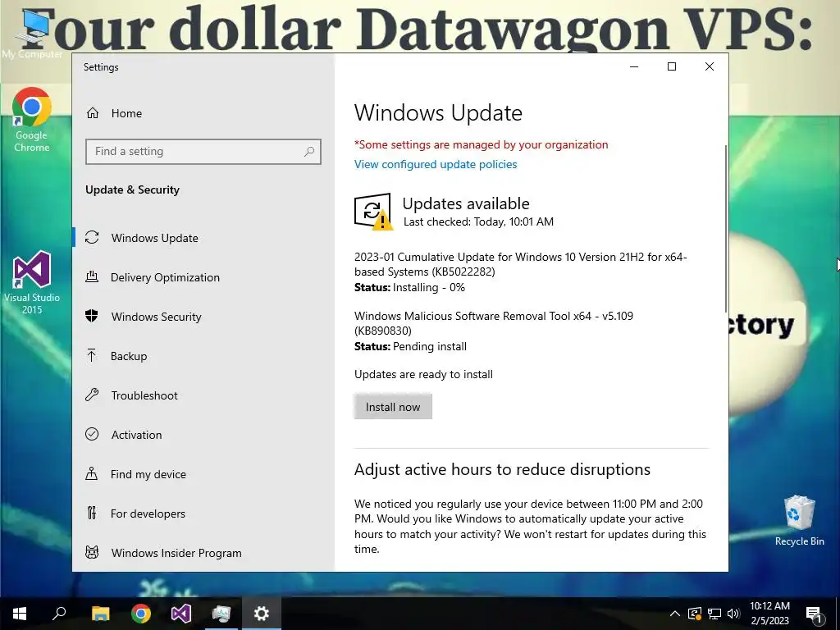Open Find my device
840x630 pixels.
(148, 474)
